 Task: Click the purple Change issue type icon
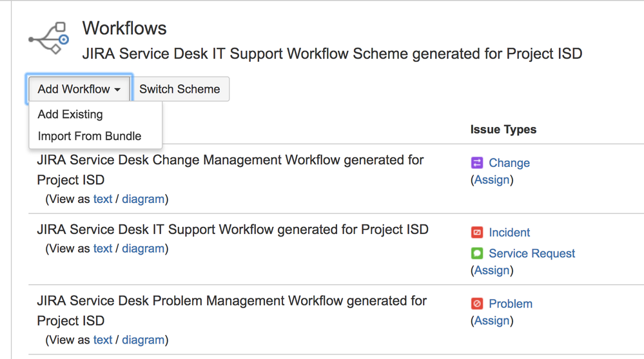tap(477, 163)
